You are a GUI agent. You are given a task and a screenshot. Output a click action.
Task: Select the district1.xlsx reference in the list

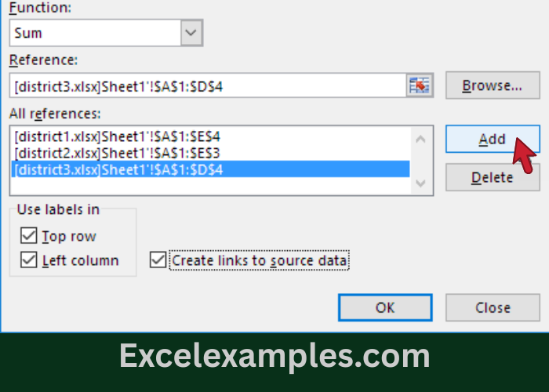click(x=119, y=136)
